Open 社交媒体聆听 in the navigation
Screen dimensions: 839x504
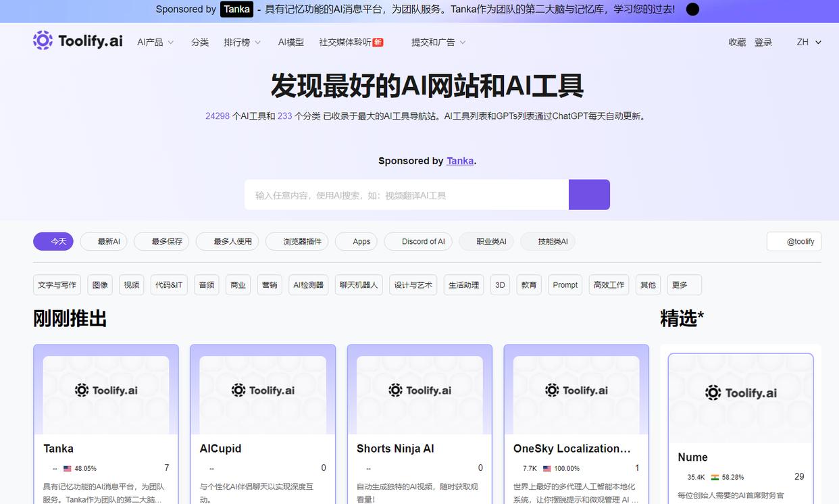click(x=351, y=42)
